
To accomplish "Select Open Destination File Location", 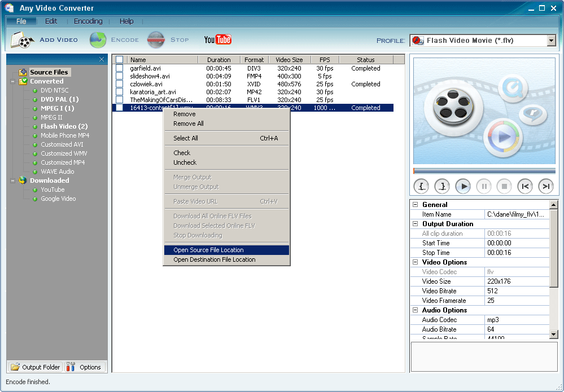I will point(226,259).
